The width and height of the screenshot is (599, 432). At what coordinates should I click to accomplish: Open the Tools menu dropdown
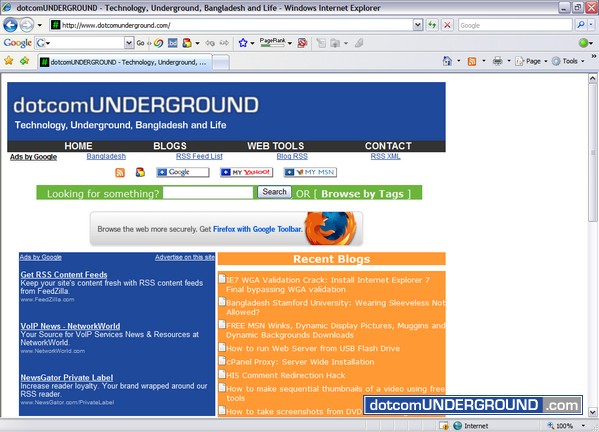tap(568, 61)
